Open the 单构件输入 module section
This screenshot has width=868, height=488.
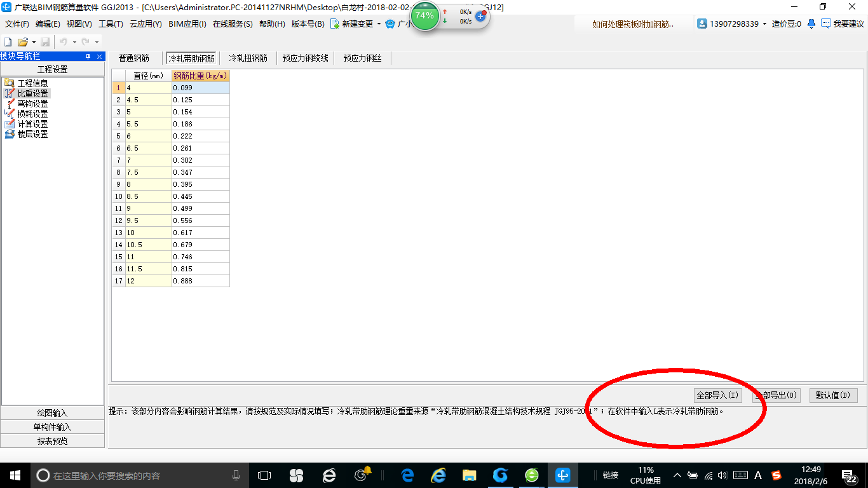[52, 427]
